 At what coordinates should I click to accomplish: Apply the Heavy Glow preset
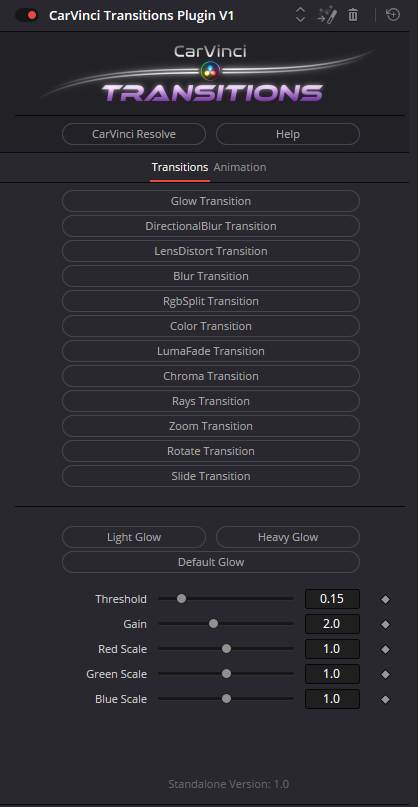click(288, 537)
